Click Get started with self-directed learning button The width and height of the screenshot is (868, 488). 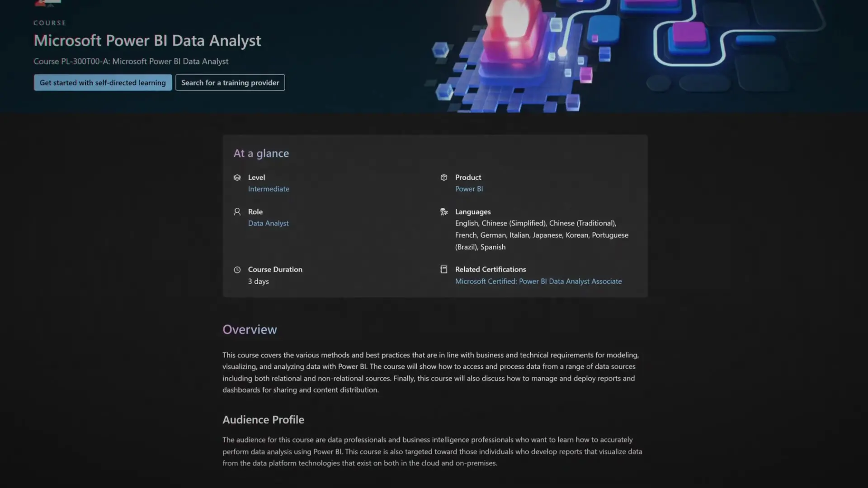(103, 83)
